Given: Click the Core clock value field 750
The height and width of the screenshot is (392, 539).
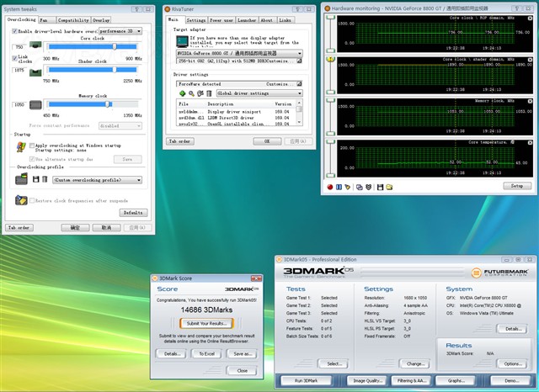Looking at the screenshot, I should tap(19, 47).
